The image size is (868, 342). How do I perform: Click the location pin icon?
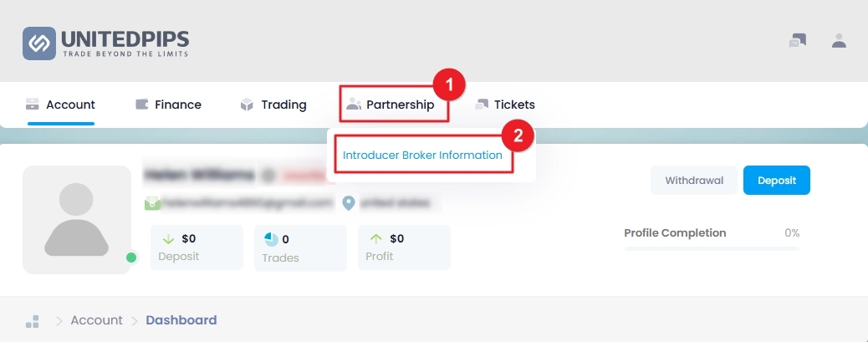point(348,203)
